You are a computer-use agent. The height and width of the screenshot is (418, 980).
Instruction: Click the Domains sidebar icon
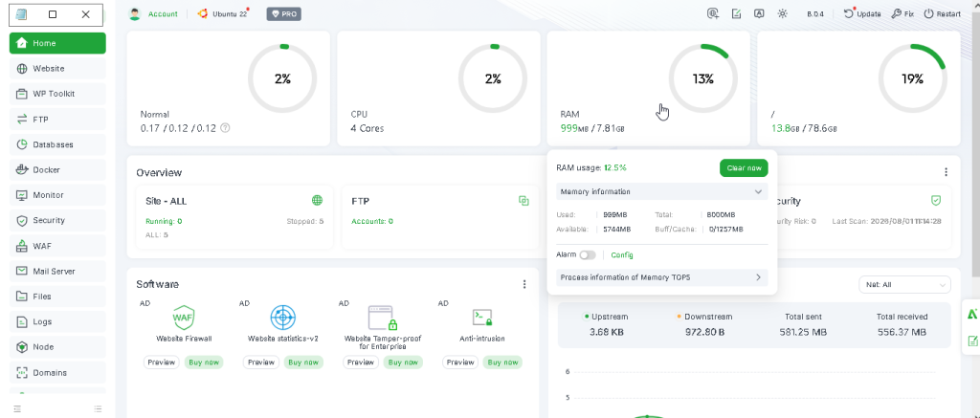tap(22, 372)
